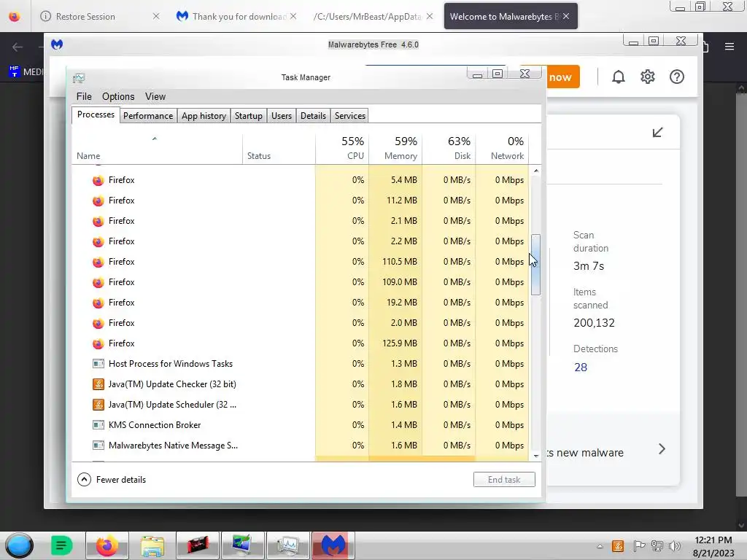The height and width of the screenshot is (560, 747).
Task: Switch to Malwarebytes taskbar button
Action: (x=333, y=545)
